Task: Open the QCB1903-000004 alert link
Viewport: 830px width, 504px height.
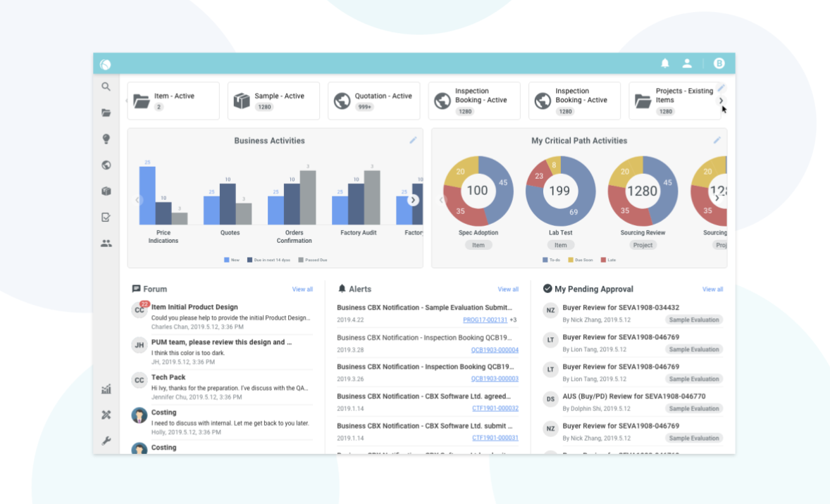Action: pyautogui.click(x=495, y=350)
